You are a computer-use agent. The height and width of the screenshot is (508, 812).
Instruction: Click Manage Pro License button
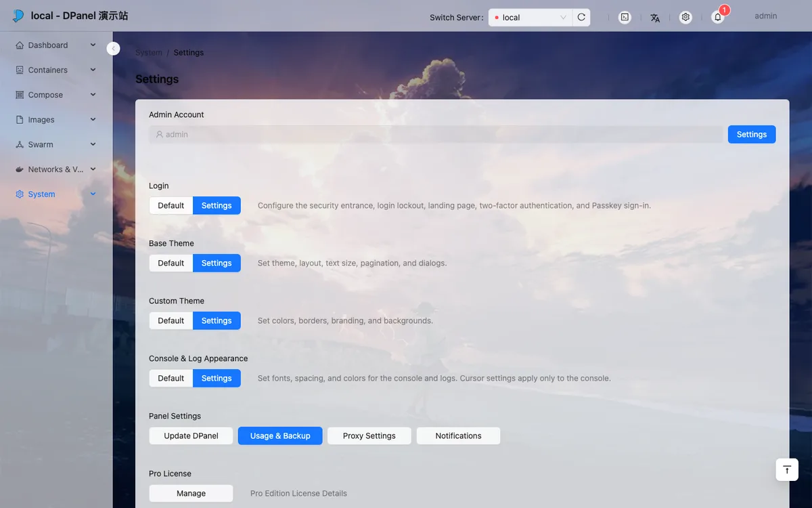coord(191,493)
